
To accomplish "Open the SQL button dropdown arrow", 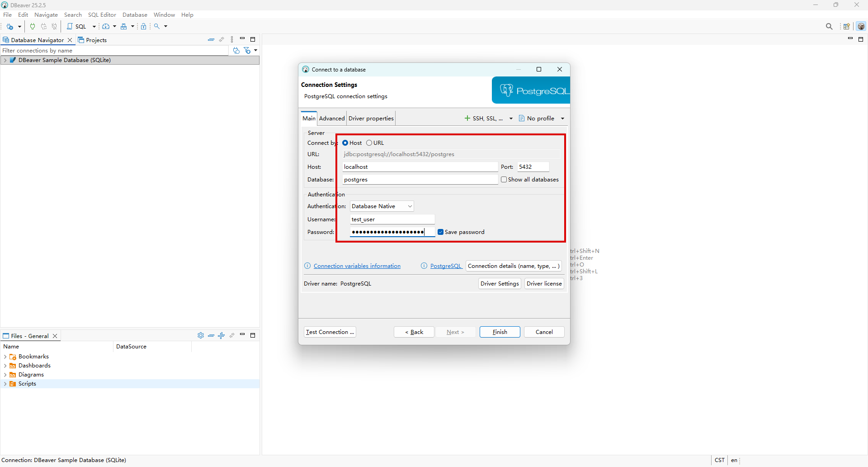I will coord(94,26).
